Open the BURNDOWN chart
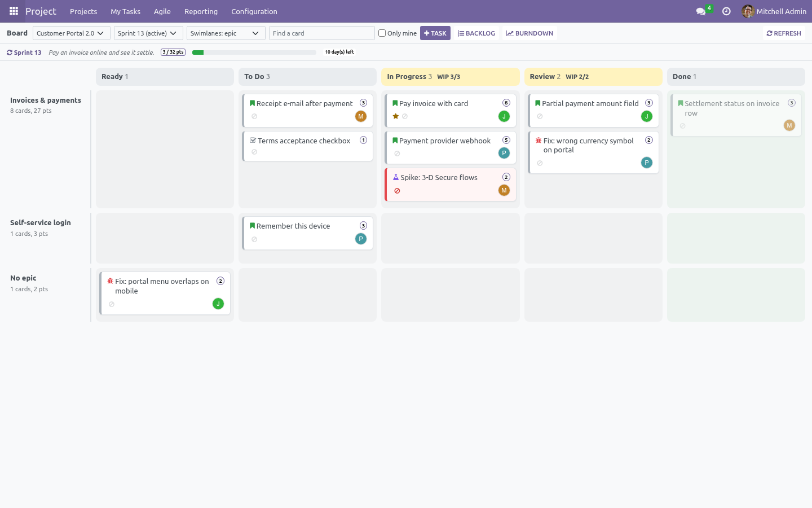Screen dimensions: 812x508 tap(529, 33)
